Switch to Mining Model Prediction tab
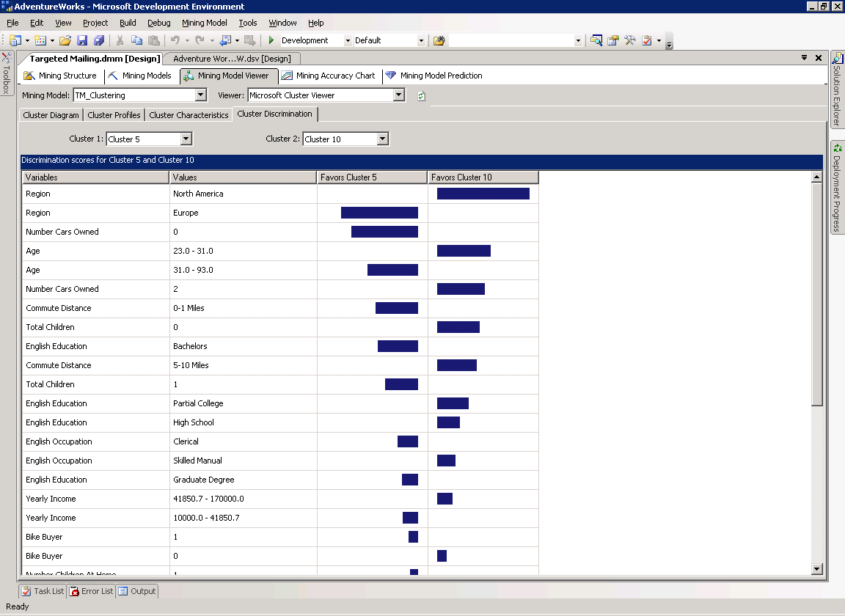 point(434,76)
